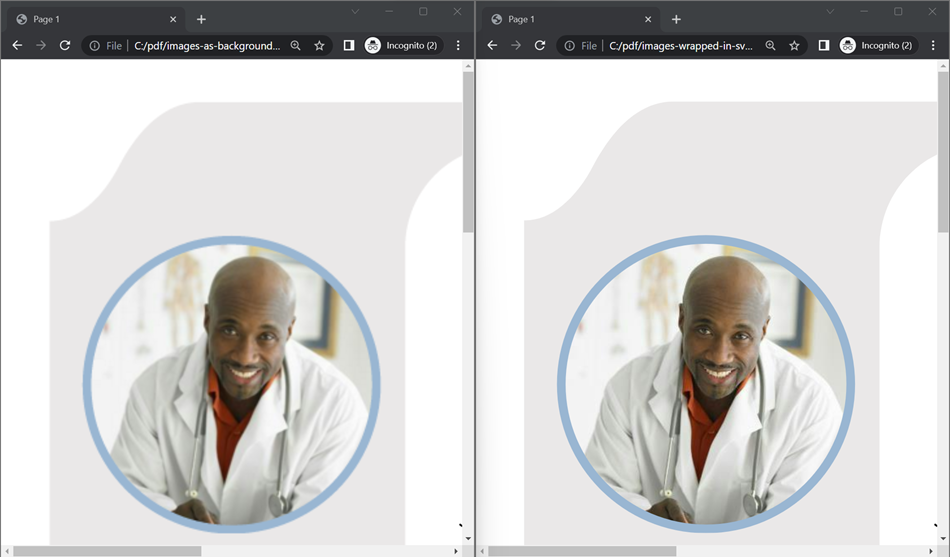This screenshot has width=950, height=557.
Task: Open the tab search chevron in right window
Action: coord(830,12)
